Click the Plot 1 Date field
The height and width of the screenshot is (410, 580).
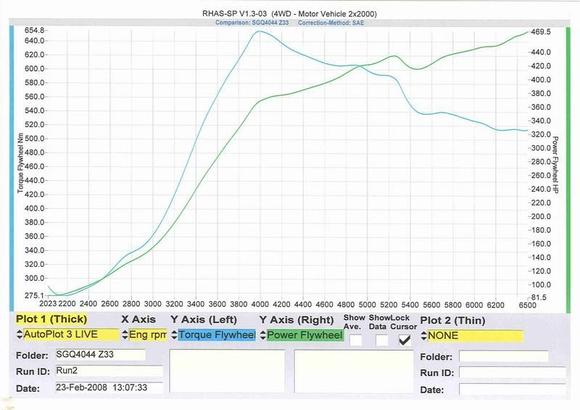point(109,387)
